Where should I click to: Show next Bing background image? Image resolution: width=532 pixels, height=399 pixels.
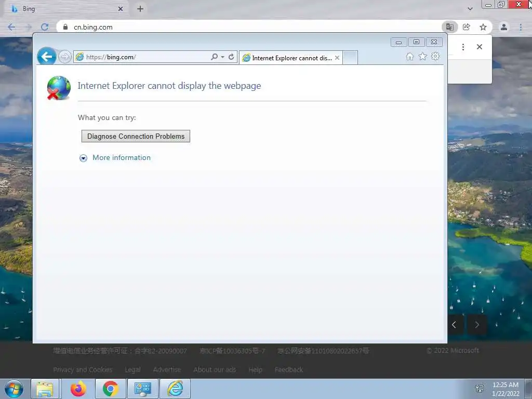tap(477, 325)
